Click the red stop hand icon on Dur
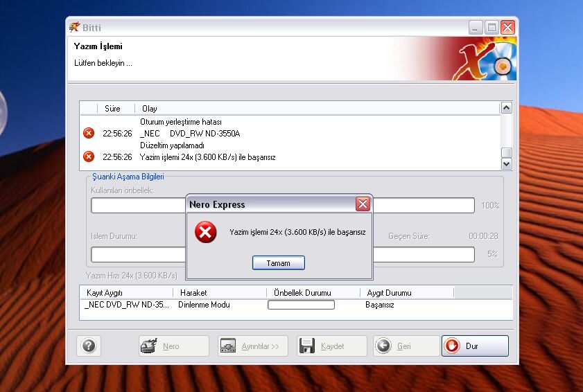 point(452,346)
